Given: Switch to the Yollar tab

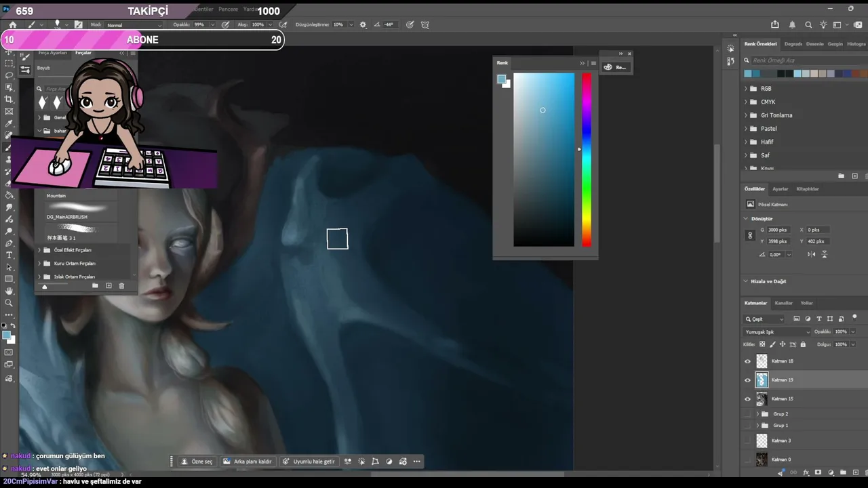Looking at the screenshot, I should tap(806, 303).
